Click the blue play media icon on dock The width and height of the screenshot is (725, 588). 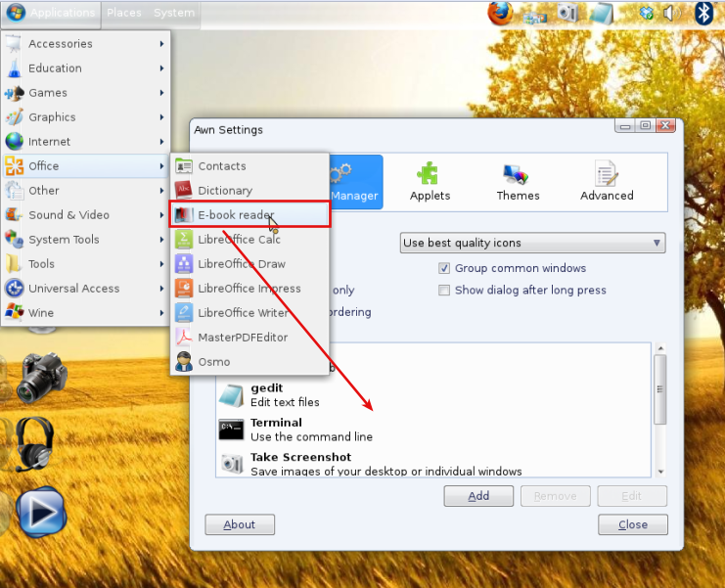coord(42,513)
